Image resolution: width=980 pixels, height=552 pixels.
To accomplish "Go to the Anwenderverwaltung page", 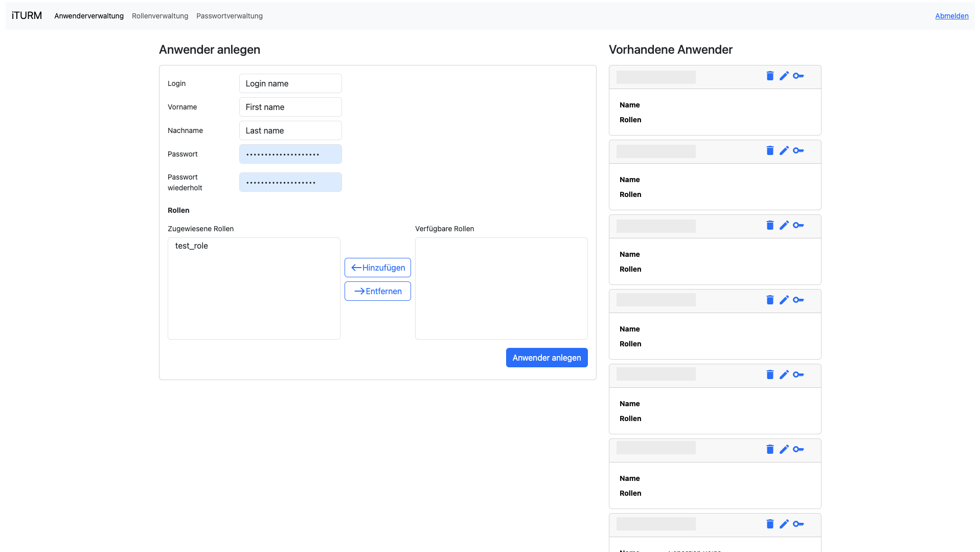I will [x=89, y=16].
